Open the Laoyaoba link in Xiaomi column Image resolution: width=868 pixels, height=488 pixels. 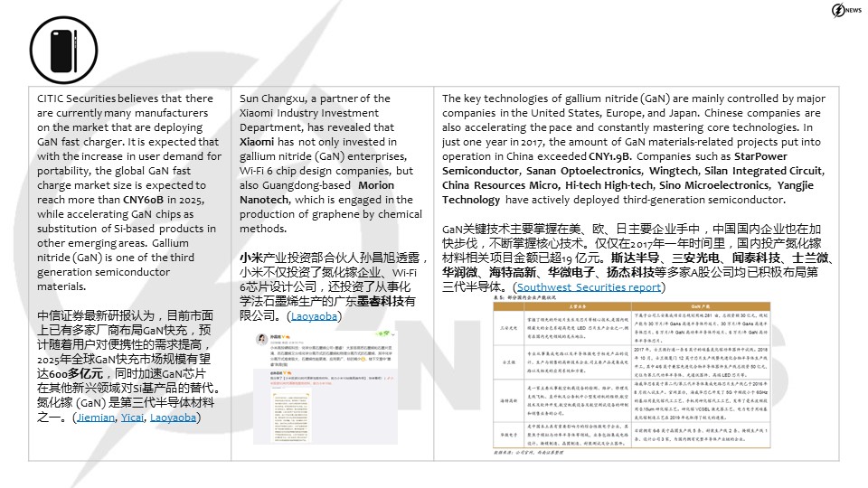tap(314, 316)
